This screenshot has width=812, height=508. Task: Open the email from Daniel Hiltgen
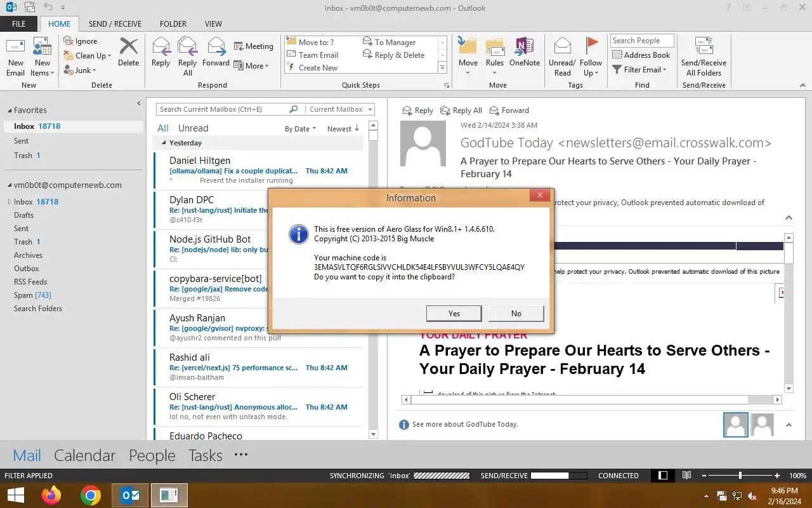259,170
